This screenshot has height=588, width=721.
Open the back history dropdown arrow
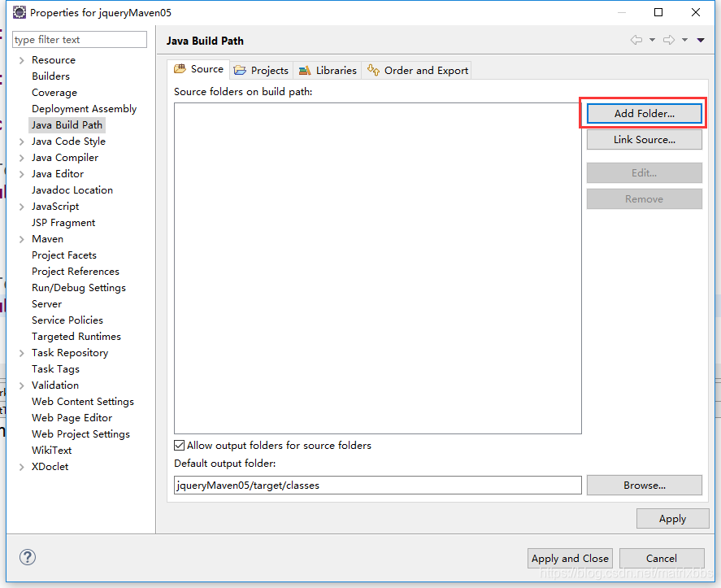point(652,40)
